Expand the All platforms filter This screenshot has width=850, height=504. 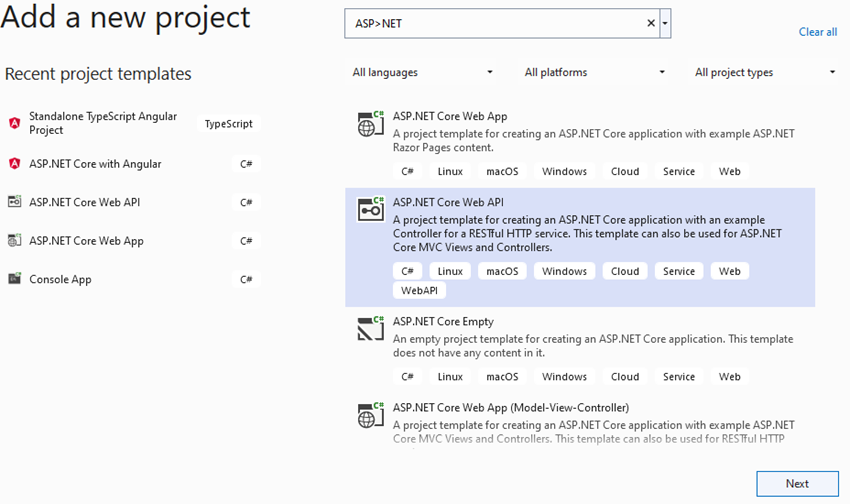[x=594, y=72]
